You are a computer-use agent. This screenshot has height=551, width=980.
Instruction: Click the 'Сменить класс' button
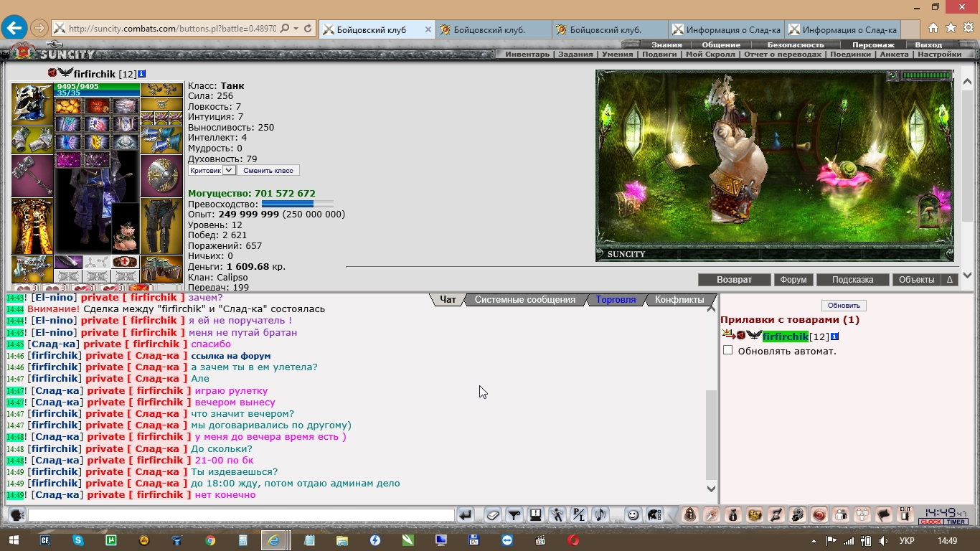268,170
